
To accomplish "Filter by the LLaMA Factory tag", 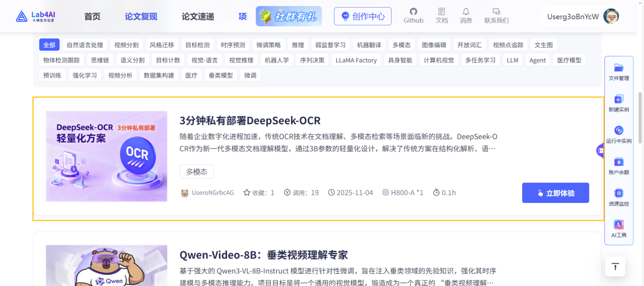I will 356,60.
